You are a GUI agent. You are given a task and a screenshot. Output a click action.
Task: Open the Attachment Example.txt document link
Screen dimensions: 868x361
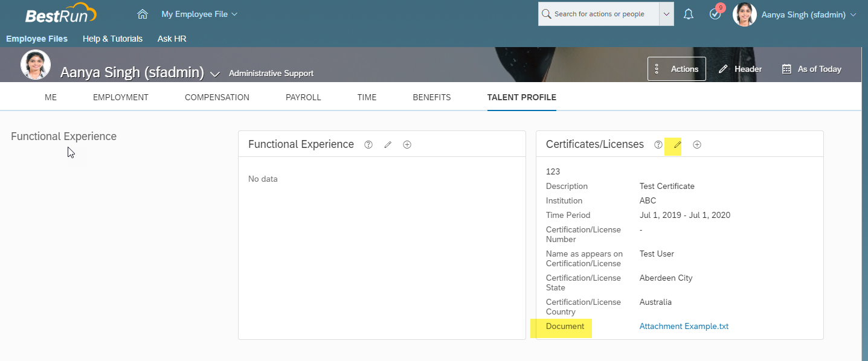point(684,326)
